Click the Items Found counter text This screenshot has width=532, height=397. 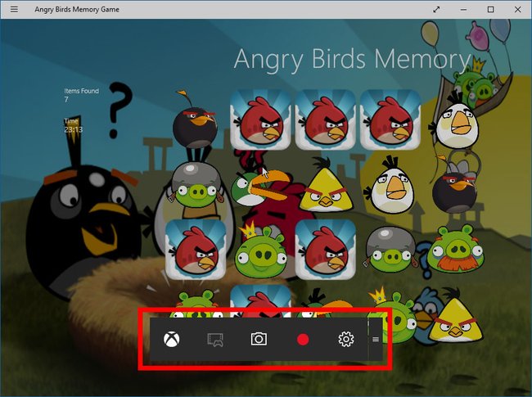click(x=81, y=95)
